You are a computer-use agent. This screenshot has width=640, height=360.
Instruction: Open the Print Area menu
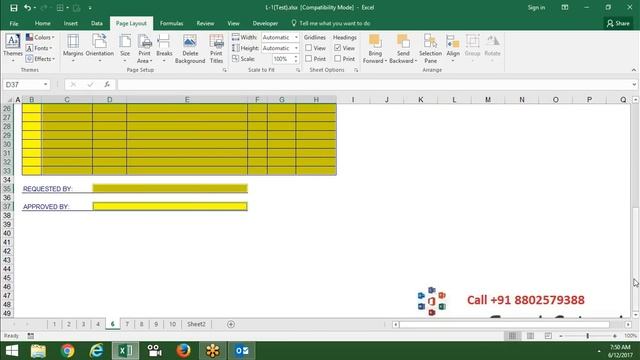(x=144, y=49)
